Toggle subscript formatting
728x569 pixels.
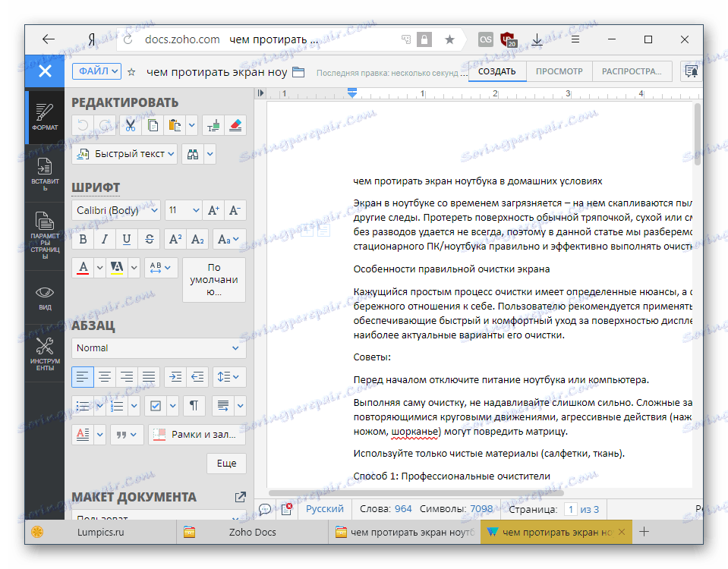pyautogui.click(x=197, y=239)
